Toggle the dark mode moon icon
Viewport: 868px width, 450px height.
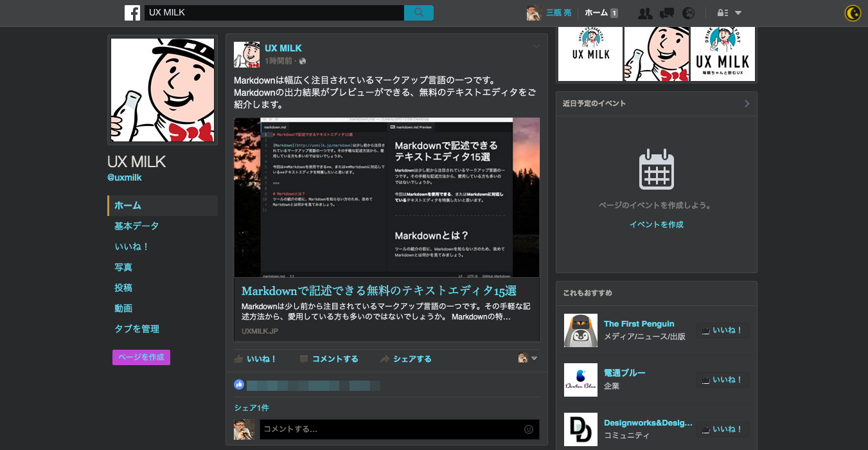pyautogui.click(x=853, y=13)
